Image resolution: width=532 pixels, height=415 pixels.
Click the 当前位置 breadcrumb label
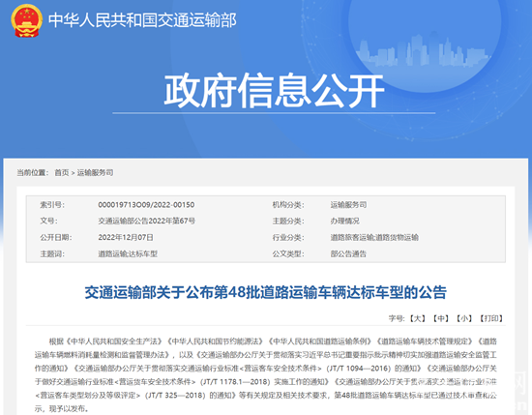[33, 173]
